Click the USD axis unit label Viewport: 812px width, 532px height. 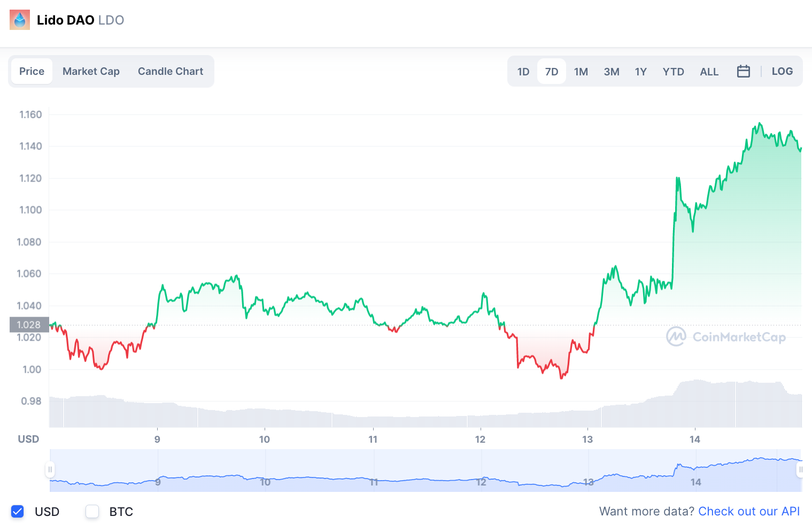click(28, 439)
